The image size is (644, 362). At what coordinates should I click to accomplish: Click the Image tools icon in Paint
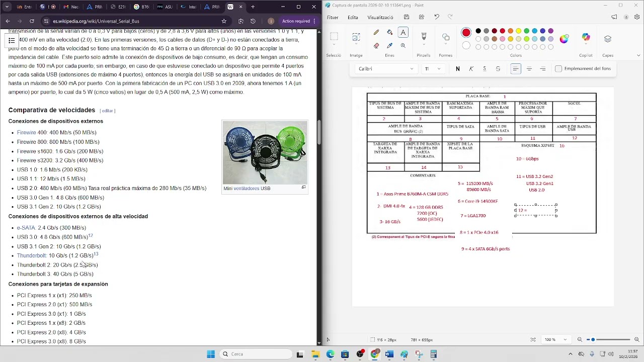[x=356, y=37]
